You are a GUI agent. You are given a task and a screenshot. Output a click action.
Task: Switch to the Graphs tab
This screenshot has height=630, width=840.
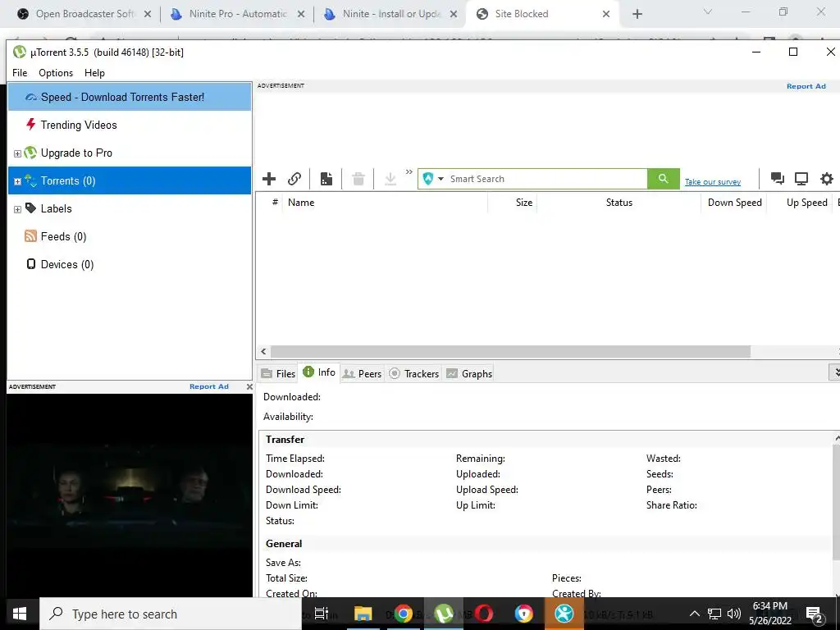(x=468, y=373)
